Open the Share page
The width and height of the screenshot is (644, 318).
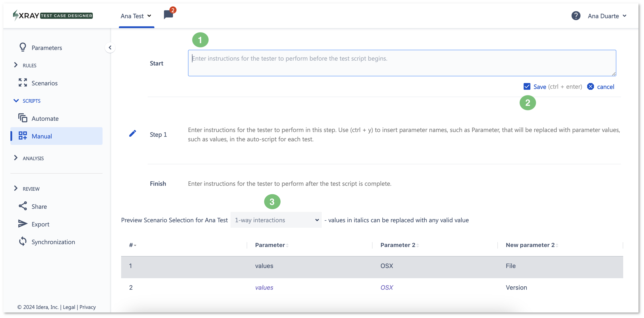(x=39, y=206)
